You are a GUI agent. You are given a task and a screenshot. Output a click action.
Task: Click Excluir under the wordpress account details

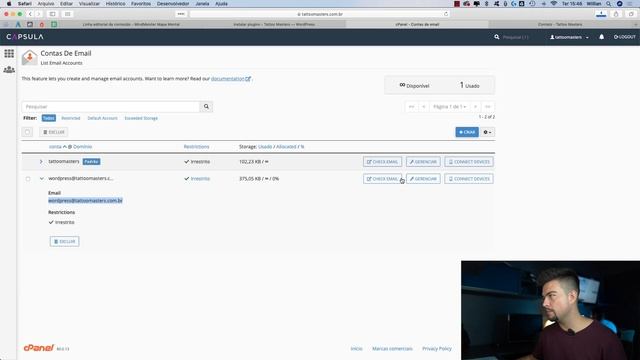point(64,242)
